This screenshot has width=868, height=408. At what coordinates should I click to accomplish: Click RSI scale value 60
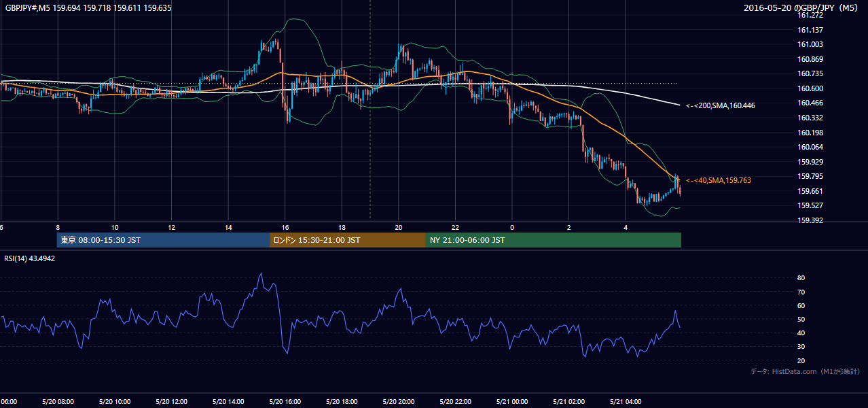click(801, 305)
